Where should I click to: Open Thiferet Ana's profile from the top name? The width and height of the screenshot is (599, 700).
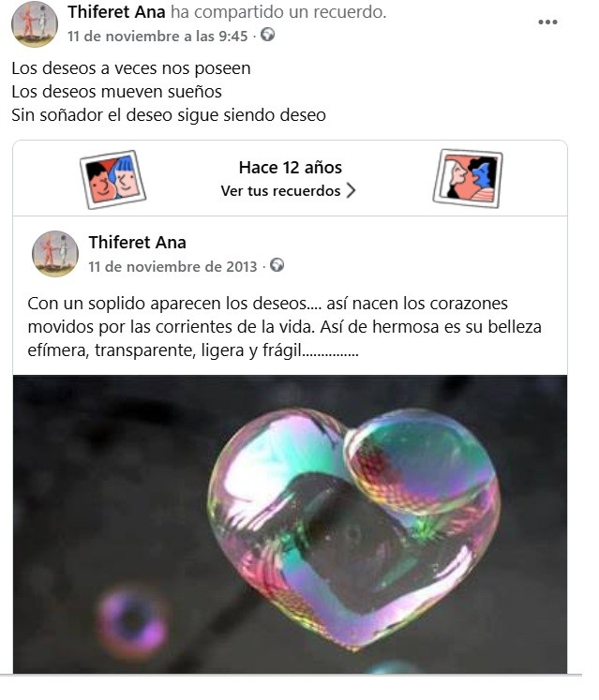coord(116,12)
